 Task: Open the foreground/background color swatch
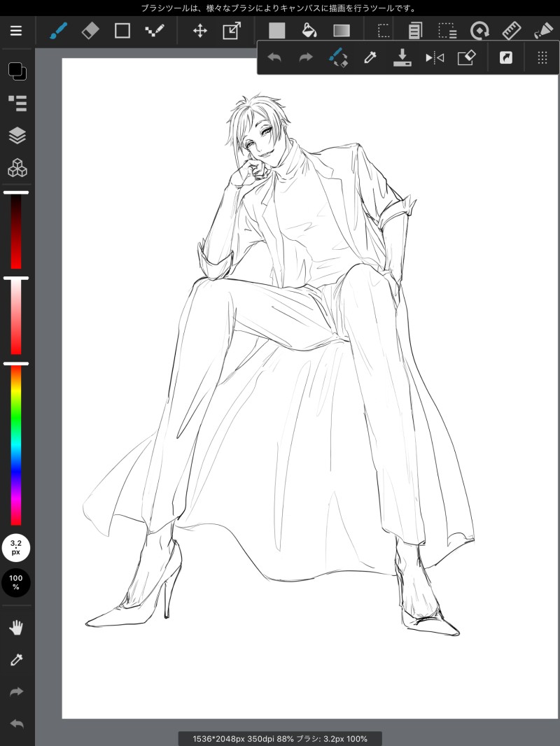tap(17, 71)
